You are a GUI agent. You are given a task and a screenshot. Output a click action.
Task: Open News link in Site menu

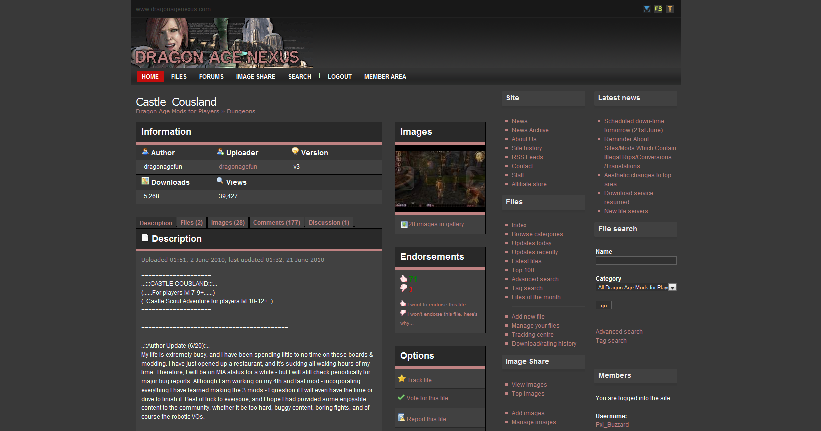click(x=519, y=121)
